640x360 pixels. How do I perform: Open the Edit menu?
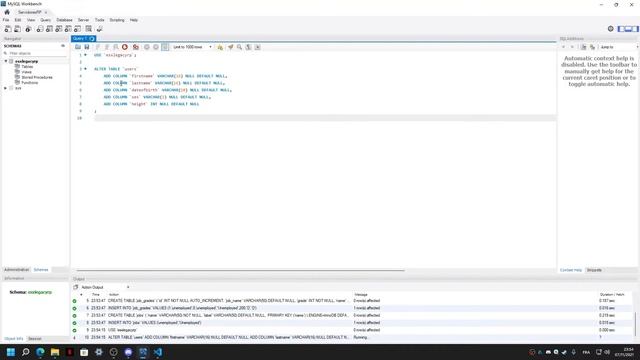click(x=18, y=20)
